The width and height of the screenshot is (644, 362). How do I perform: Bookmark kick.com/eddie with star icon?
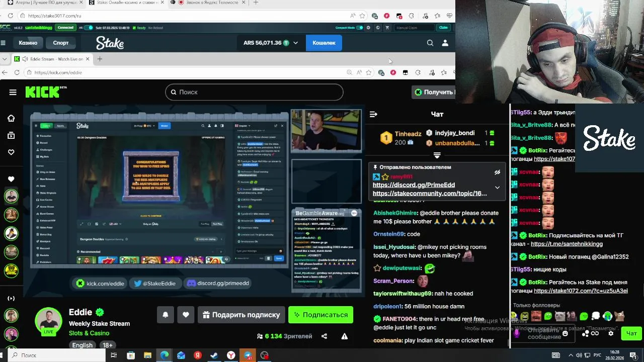click(x=368, y=72)
